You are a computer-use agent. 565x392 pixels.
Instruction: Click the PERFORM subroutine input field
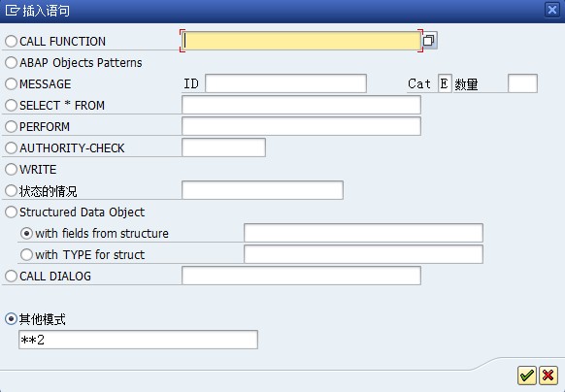coord(301,126)
